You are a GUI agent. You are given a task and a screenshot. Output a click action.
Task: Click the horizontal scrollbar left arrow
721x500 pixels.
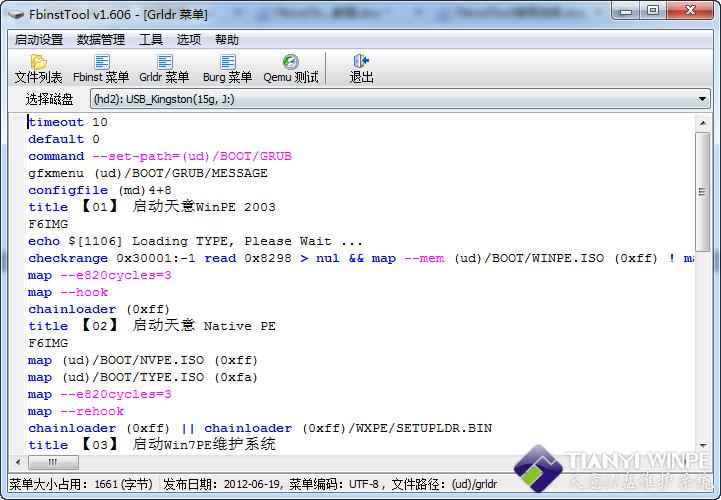18,461
